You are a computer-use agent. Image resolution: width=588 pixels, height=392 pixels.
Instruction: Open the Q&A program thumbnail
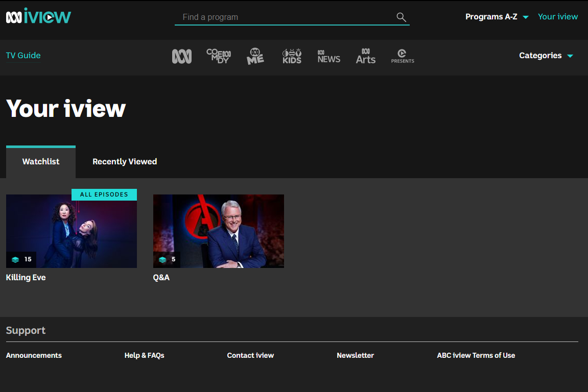[218, 231]
